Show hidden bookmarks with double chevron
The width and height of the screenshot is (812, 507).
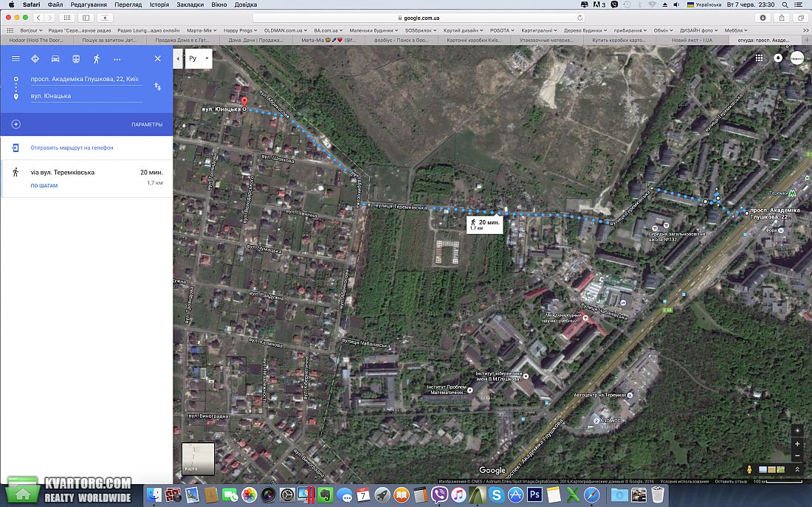pyautogui.click(x=806, y=30)
